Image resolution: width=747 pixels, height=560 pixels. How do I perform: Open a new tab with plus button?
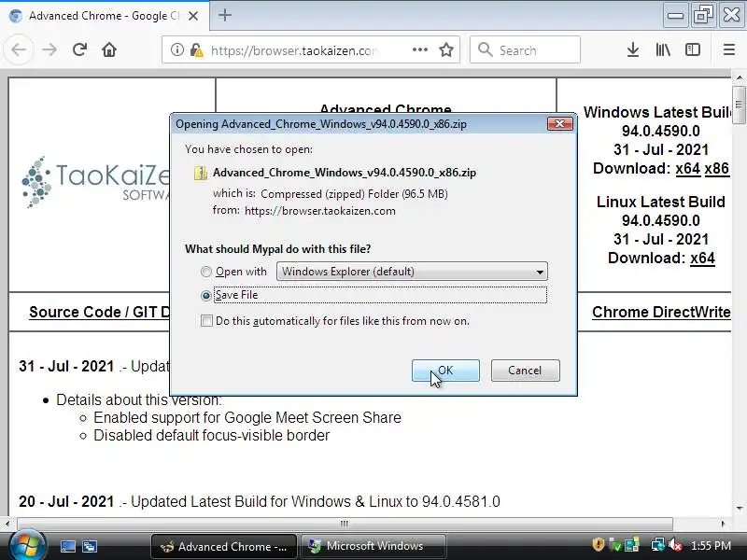(225, 15)
